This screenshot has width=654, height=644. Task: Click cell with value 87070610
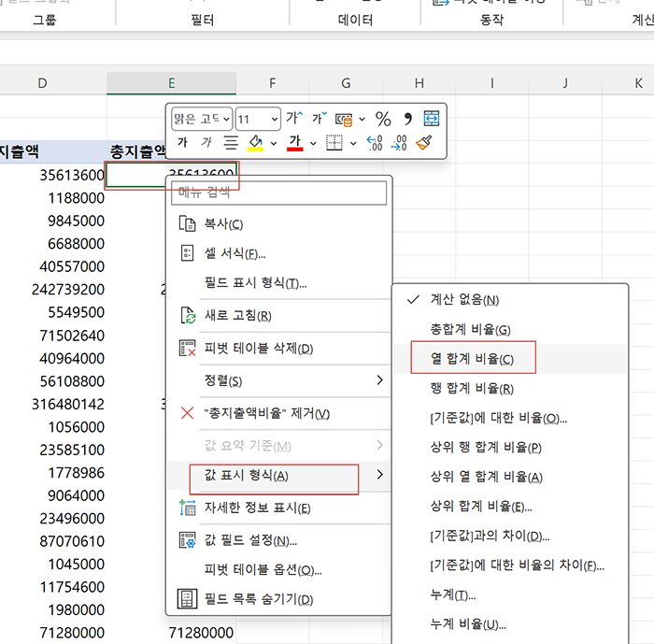pos(53,541)
